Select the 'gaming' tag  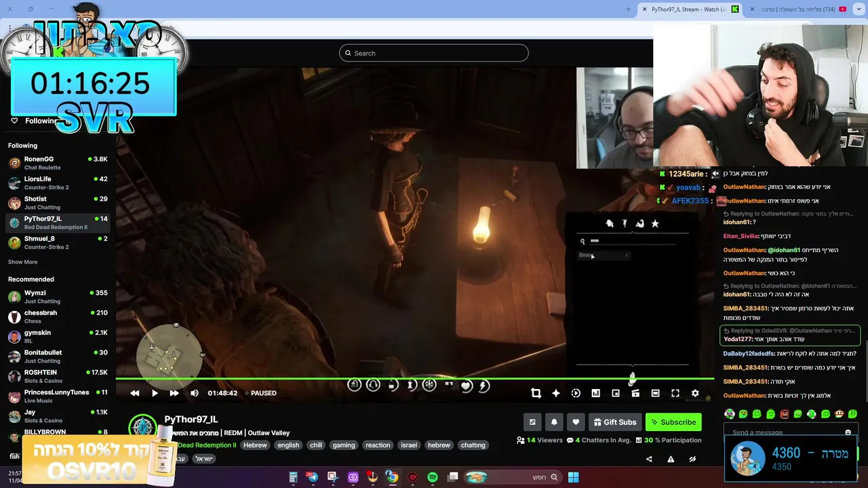click(344, 445)
